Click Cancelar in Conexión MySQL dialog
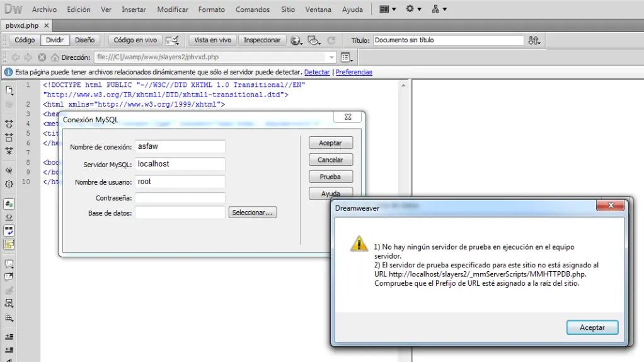 331,160
